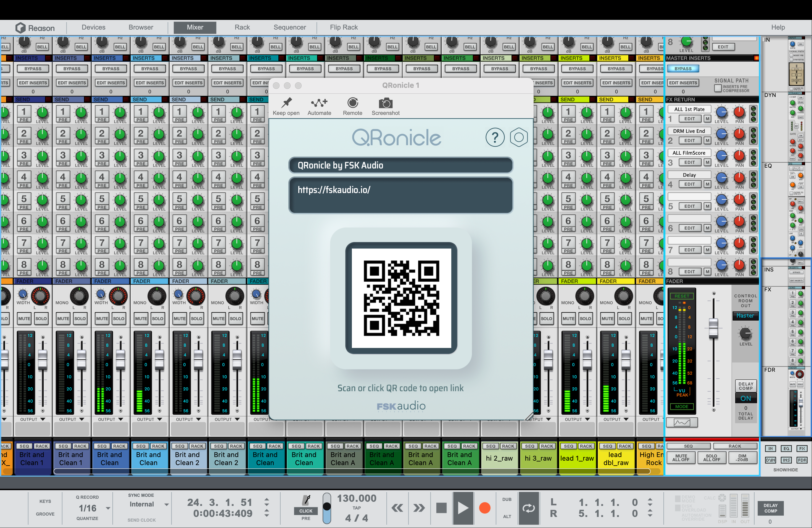Viewport: 812px width, 528px height.
Task: Switch to the Sequencer tab
Action: [x=290, y=27]
